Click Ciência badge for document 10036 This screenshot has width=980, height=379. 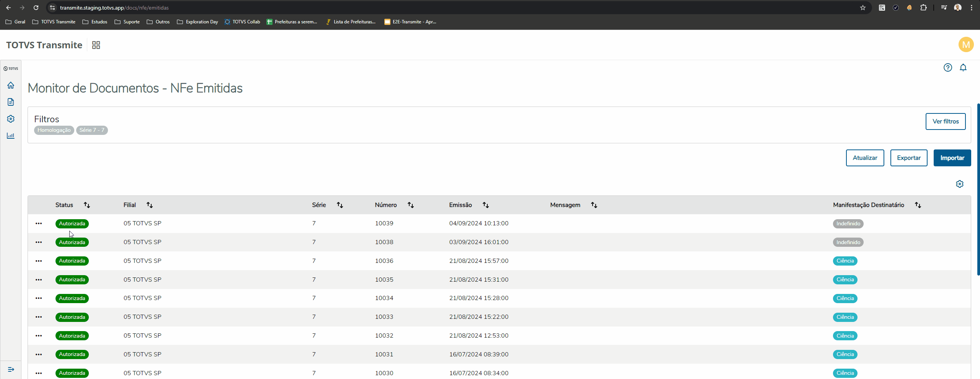coord(845,261)
